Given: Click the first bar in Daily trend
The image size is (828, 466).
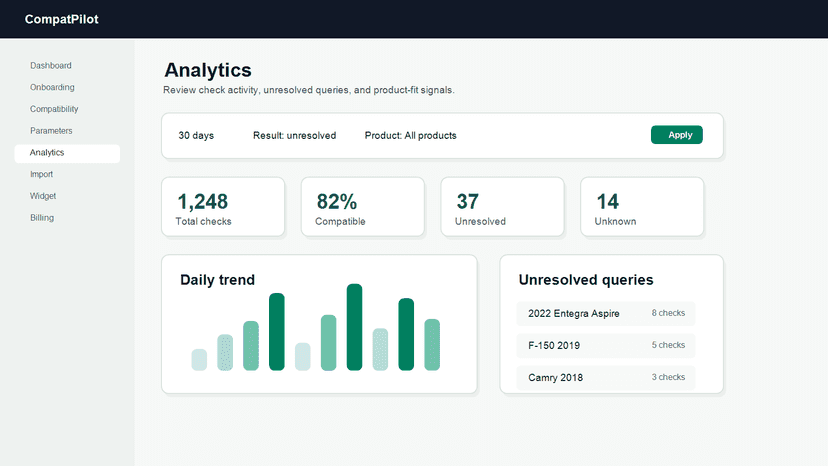Looking at the screenshot, I should [x=199, y=360].
